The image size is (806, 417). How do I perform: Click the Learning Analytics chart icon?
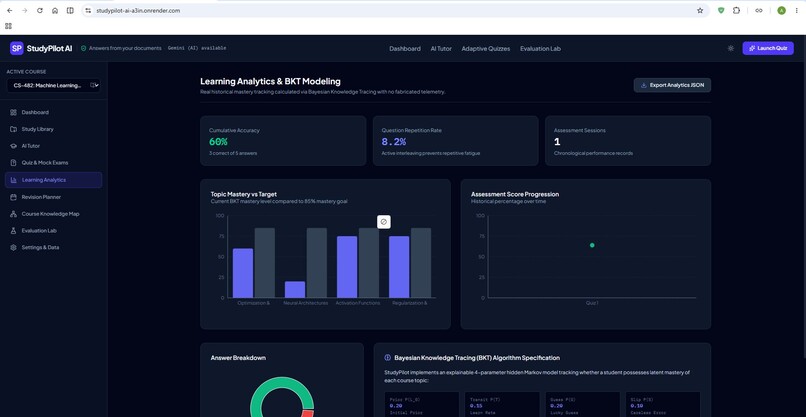point(14,180)
